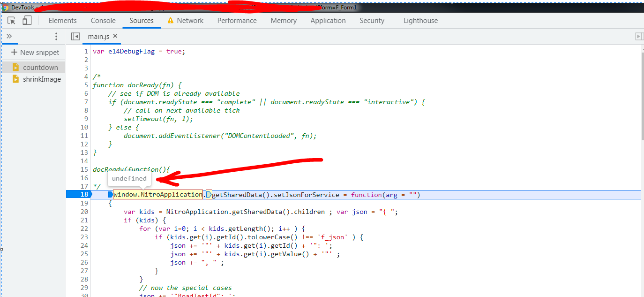644x297 pixels.
Task: Switch to the Console panel
Action: coord(103,20)
